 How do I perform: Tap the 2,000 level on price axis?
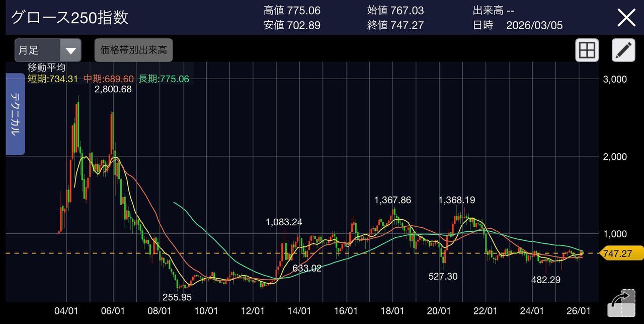[614, 157]
